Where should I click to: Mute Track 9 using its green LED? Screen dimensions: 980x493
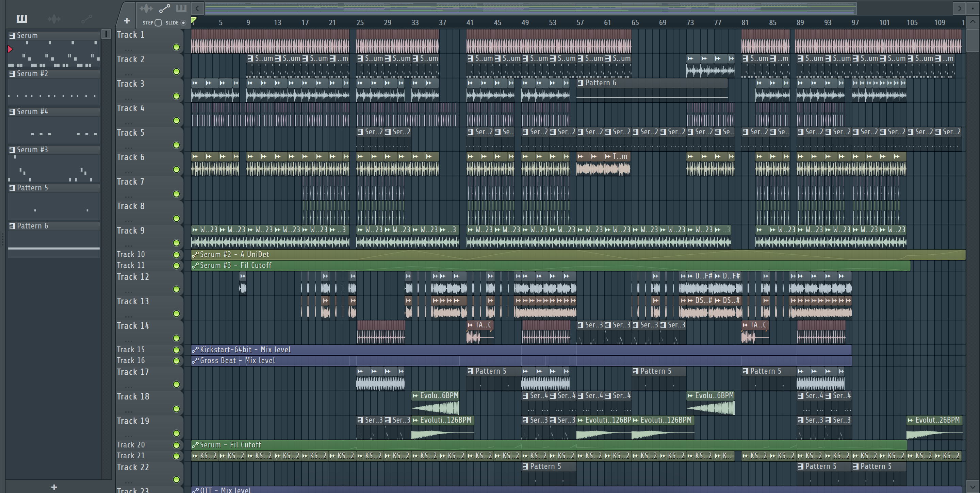point(176,243)
